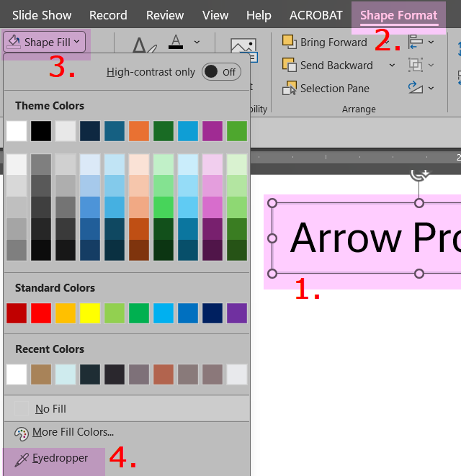The height and width of the screenshot is (476, 461).
Task: Open the Slide Show tab
Action: click(42, 15)
